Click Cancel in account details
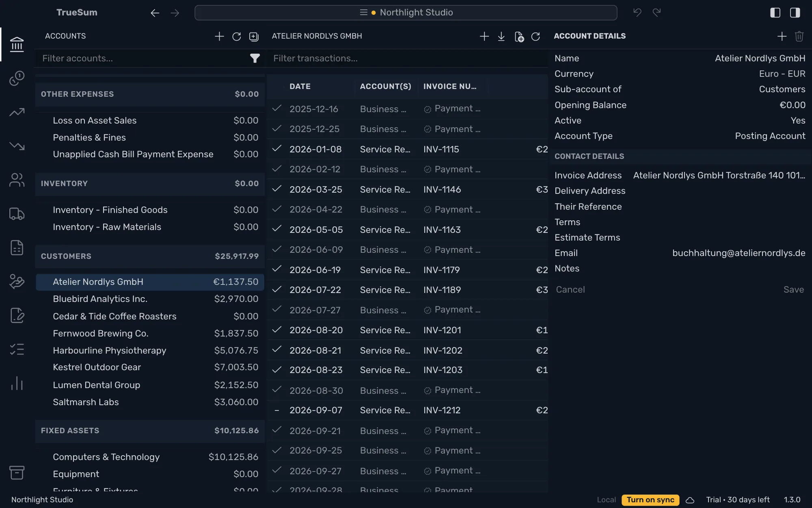Image resolution: width=812 pixels, height=508 pixels. click(x=570, y=290)
